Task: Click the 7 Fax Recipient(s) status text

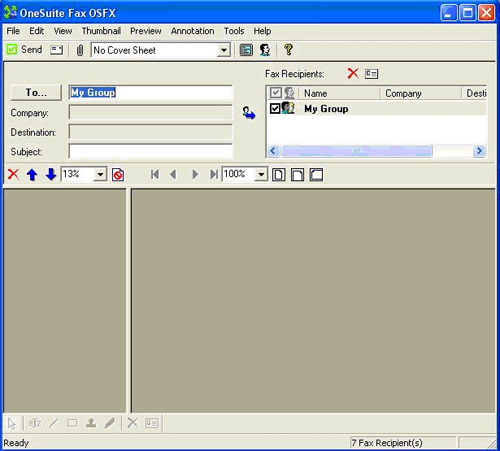Action: (x=387, y=443)
